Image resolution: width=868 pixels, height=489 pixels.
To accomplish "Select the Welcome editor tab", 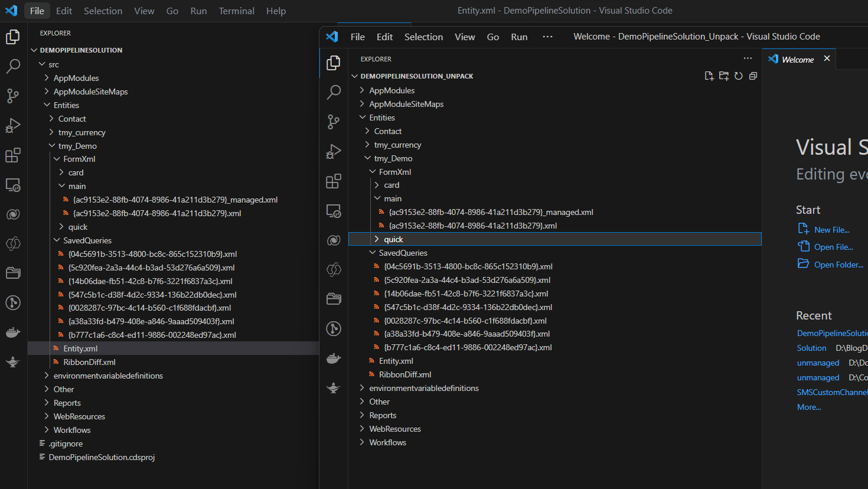I will pyautogui.click(x=798, y=59).
